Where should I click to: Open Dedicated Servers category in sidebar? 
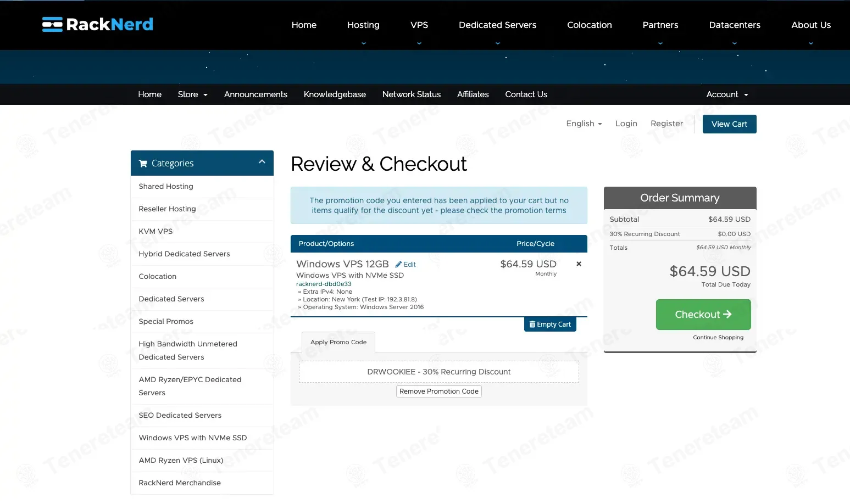(x=202, y=299)
